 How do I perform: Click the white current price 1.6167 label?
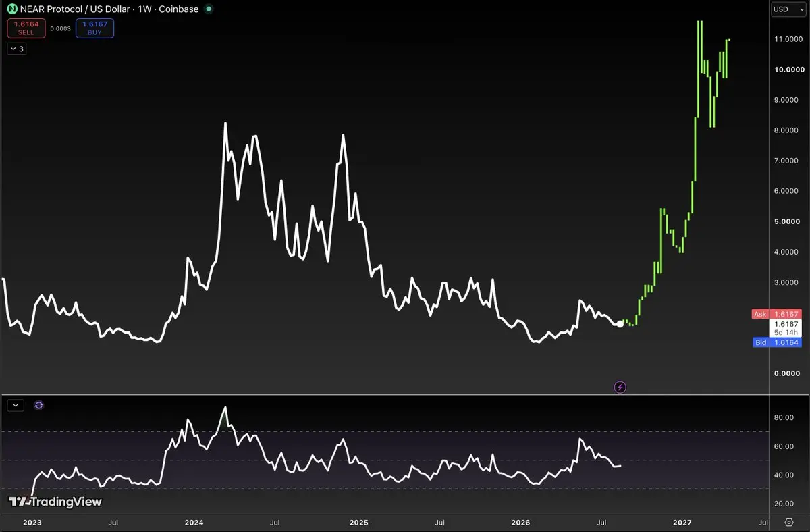(x=786, y=324)
